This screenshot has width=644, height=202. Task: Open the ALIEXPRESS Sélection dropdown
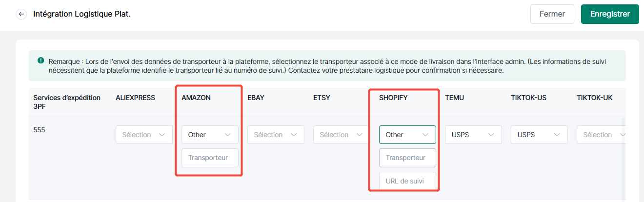(144, 135)
